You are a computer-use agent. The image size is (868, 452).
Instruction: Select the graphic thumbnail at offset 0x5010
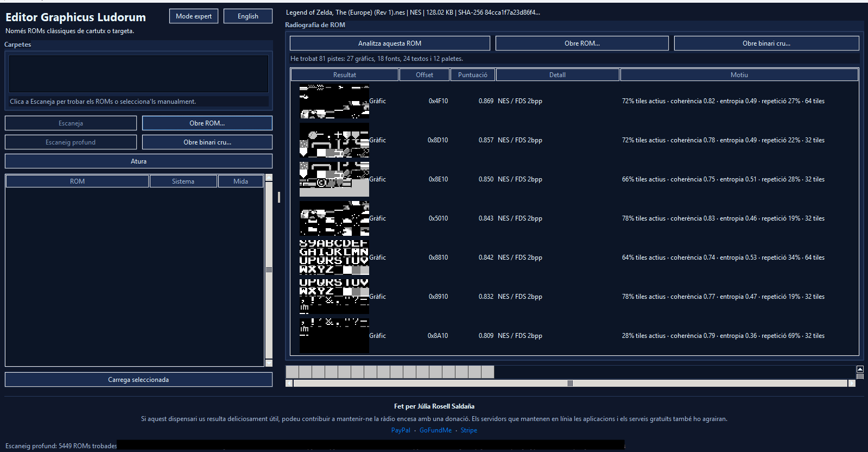click(x=334, y=218)
